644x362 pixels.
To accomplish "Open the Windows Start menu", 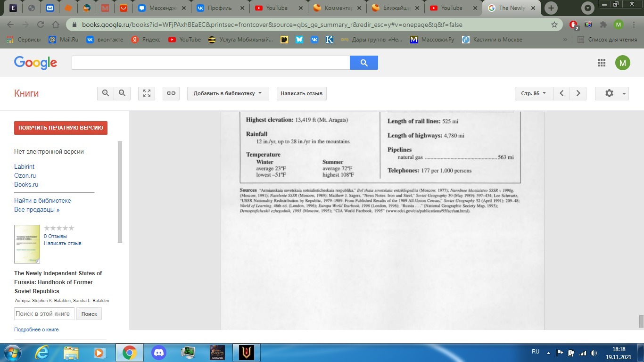I will click(x=12, y=353).
